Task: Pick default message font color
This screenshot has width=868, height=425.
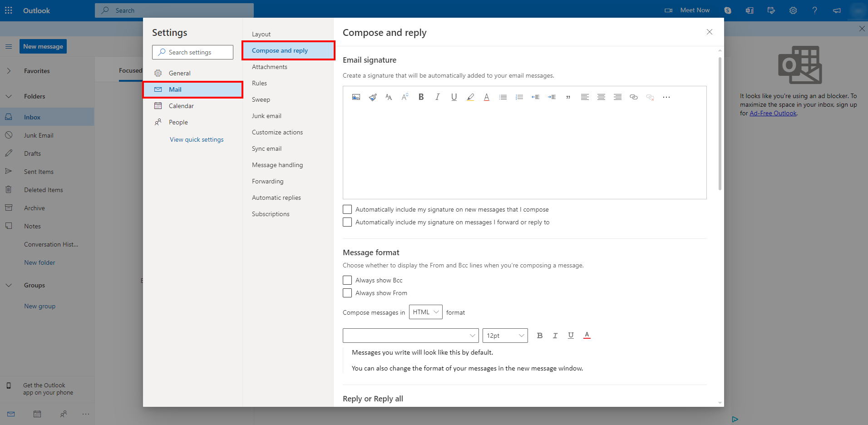Action: point(587,336)
